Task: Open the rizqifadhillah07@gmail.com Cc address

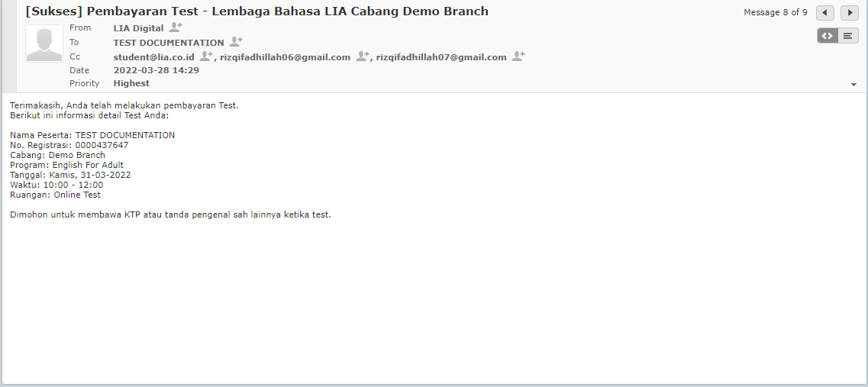Action: 441,57
